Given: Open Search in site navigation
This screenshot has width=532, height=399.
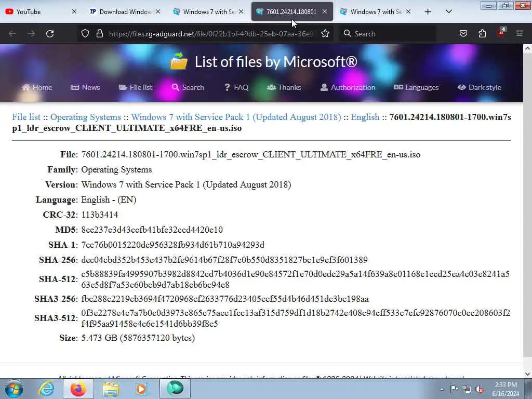Looking at the screenshot, I should 188,87.
